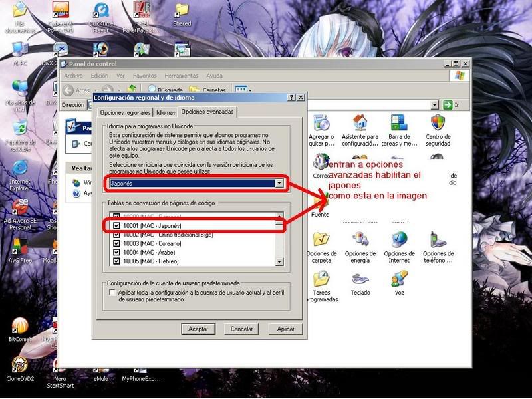Toggle the 10005 (MAC - Hebreo) checkbox
This screenshot has width=532, height=399.
click(117, 261)
